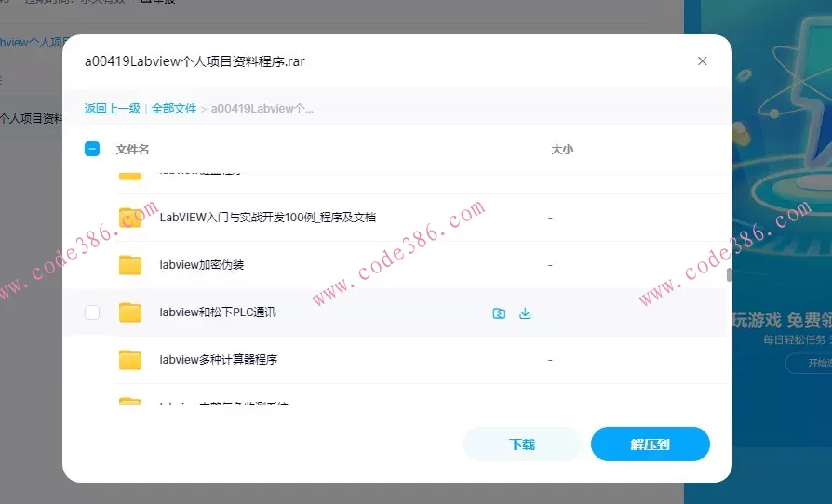Click the dialog title a00419Labview个人项目资料程序.rar
Screen dimensions: 832x504
(195, 61)
